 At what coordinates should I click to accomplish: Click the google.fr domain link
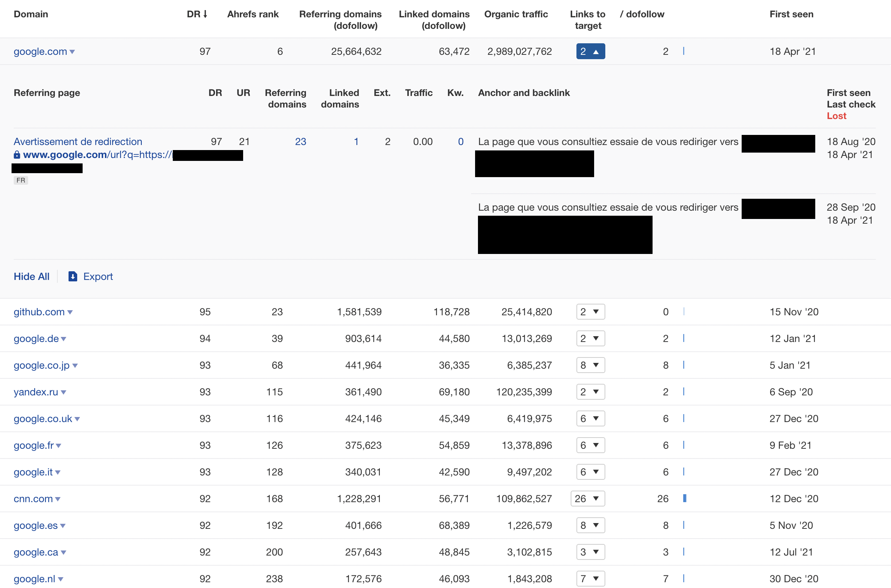point(34,445)
